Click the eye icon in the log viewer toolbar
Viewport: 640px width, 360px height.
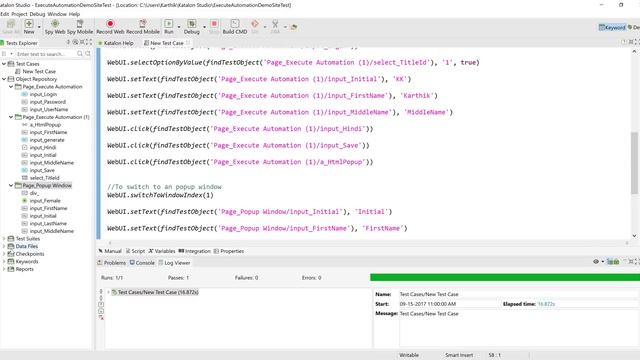pyautogui.click(x=596, y=262)
